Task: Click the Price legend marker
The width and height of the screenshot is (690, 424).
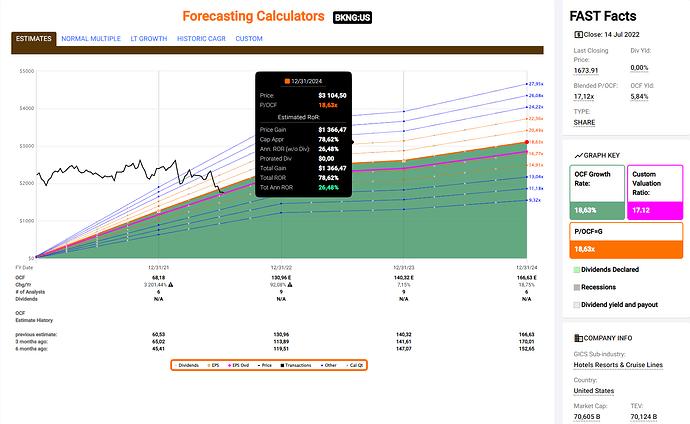Action: [x=261, y=365]
